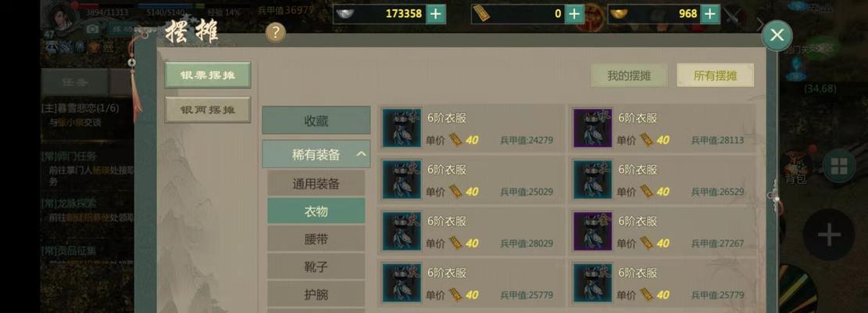868x313 pixels.
Task: Select the 6阶衣服 item with value 28113
Action: (x=662, y=128)
